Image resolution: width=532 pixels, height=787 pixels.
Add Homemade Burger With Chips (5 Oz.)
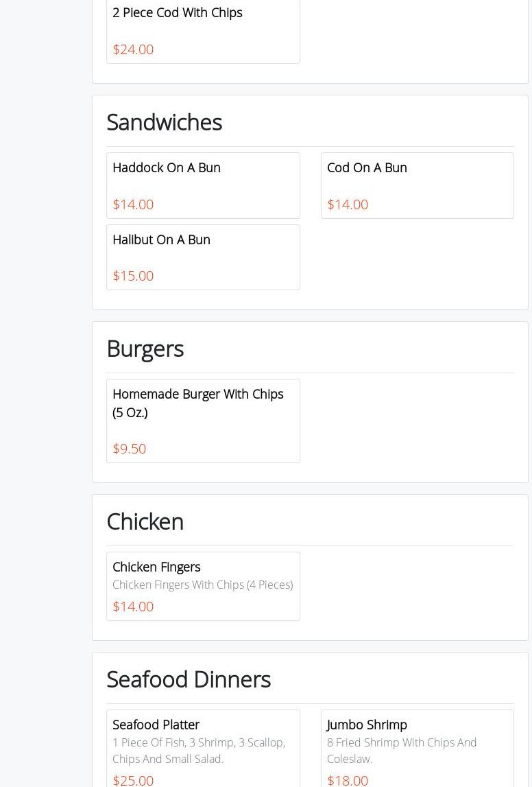coord(197,403)
